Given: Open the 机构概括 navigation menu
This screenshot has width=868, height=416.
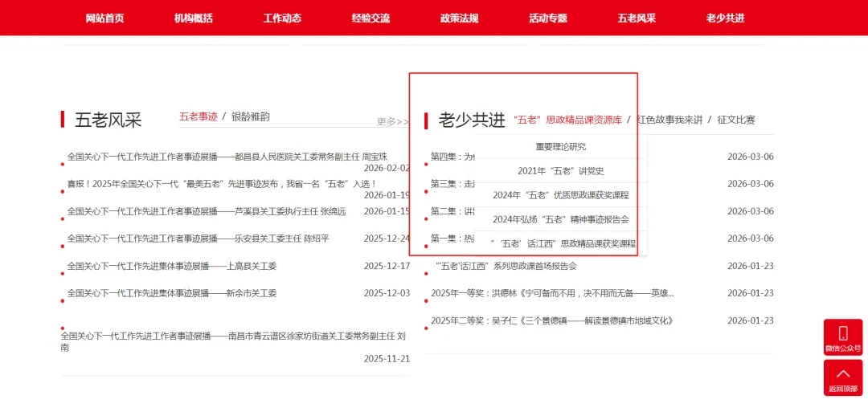Looking at the screenshot, I should click(x=193, y=18).
